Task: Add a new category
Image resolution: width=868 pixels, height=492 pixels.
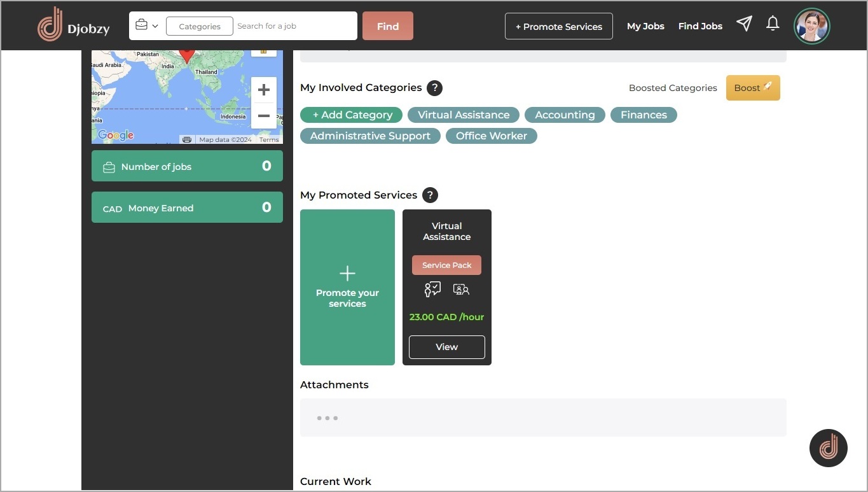Action: pyautogui.click(x=351, y=115)
